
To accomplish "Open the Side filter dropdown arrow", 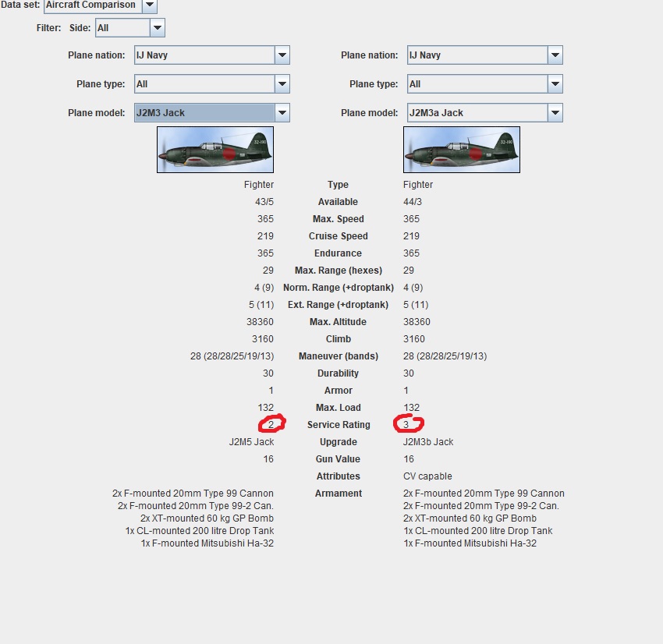I will pos(158,28).
